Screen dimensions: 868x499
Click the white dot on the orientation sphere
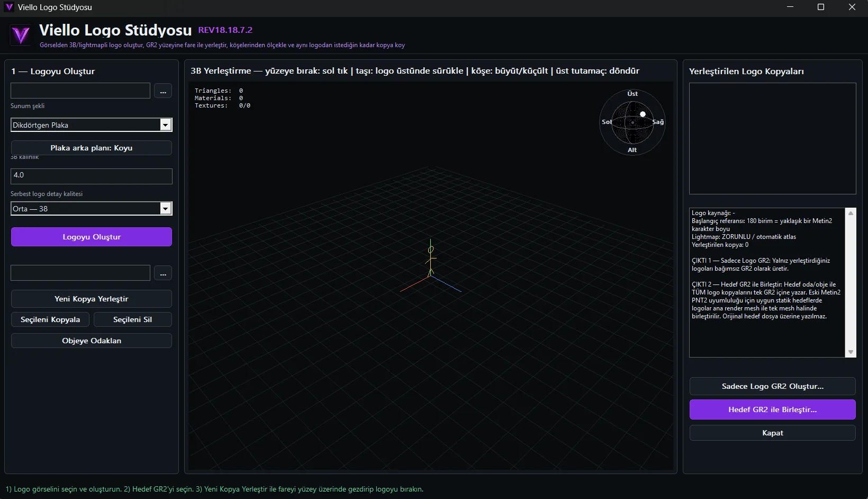tap(643, 114)
